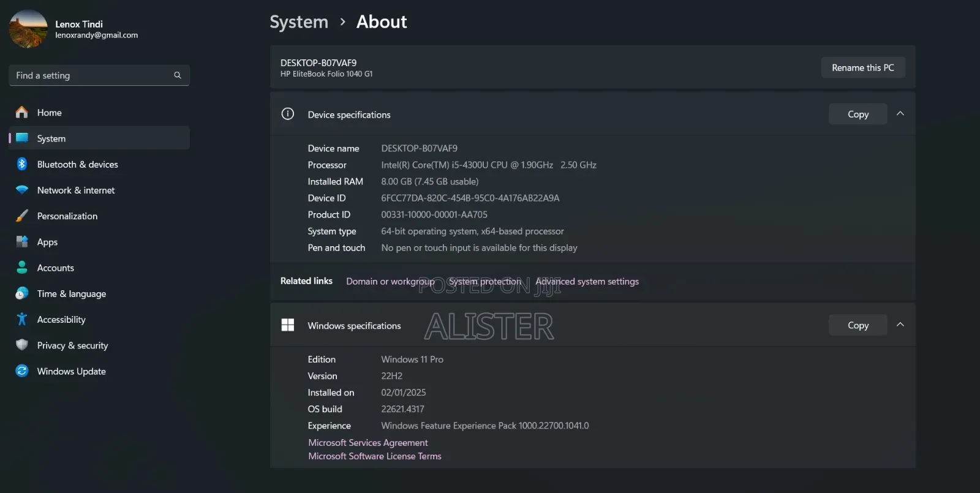This screenshot has height=493, width=980.
Task: Click System in the breadcrumb
Action: [x=299, y=22]
